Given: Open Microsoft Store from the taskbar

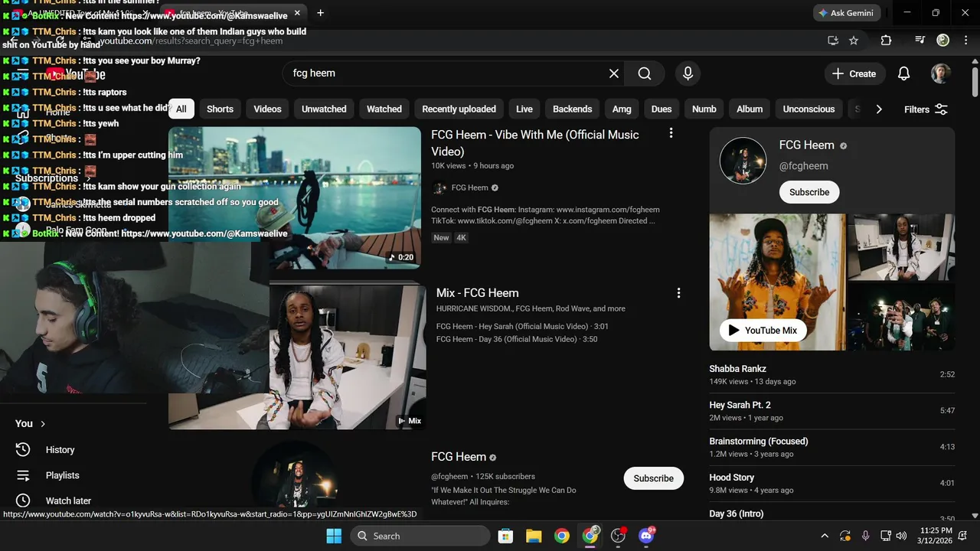Looking at the screenshot, I should [505, 536].
